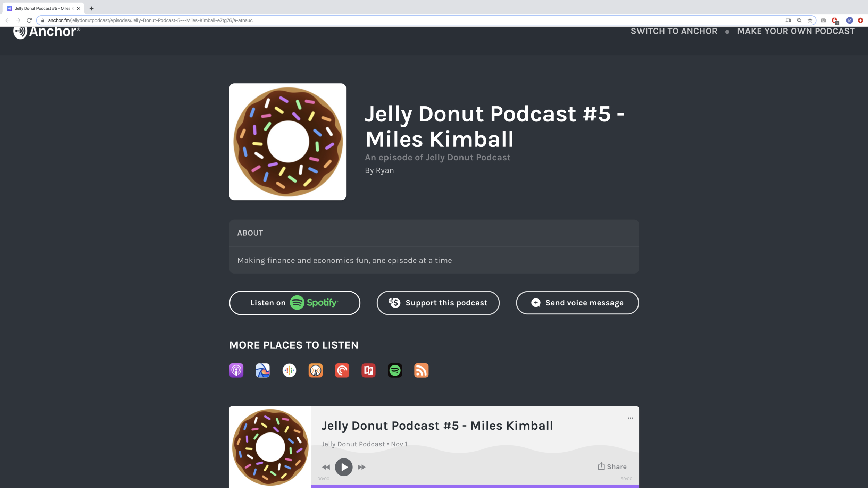Open the zoom magnifier in the address bar
This screenshot has height=488, width=868.
coord(799,20)
